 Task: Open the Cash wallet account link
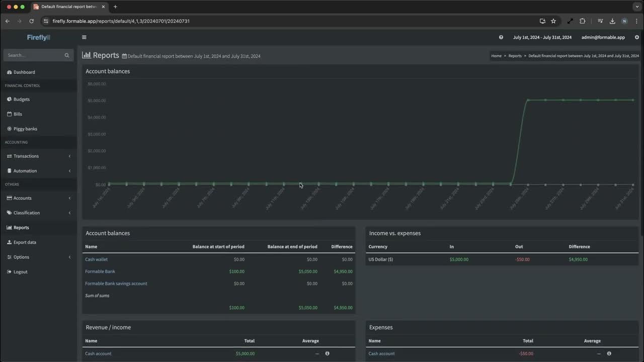coord(96,259)
